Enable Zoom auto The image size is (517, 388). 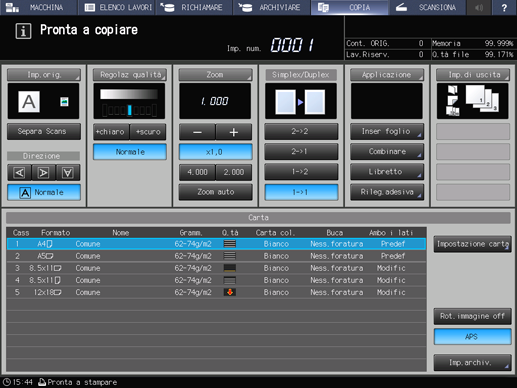(x=215, y=192)
